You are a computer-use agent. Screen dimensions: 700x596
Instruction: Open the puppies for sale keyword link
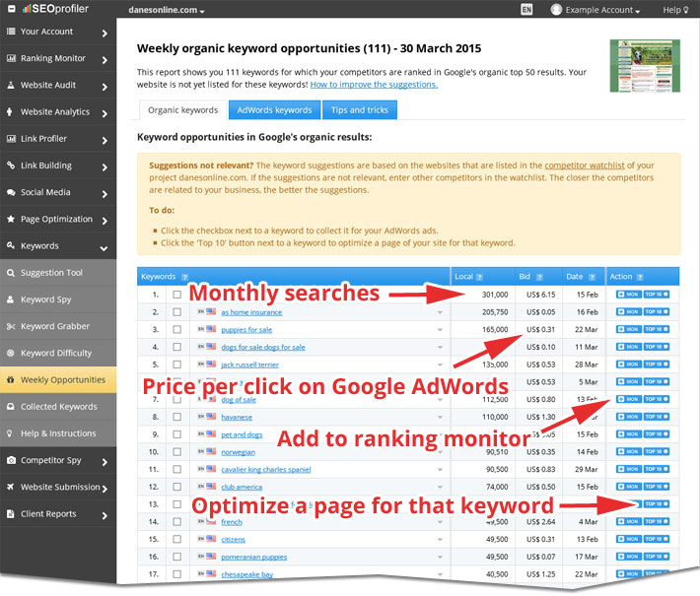click(246, 330)
